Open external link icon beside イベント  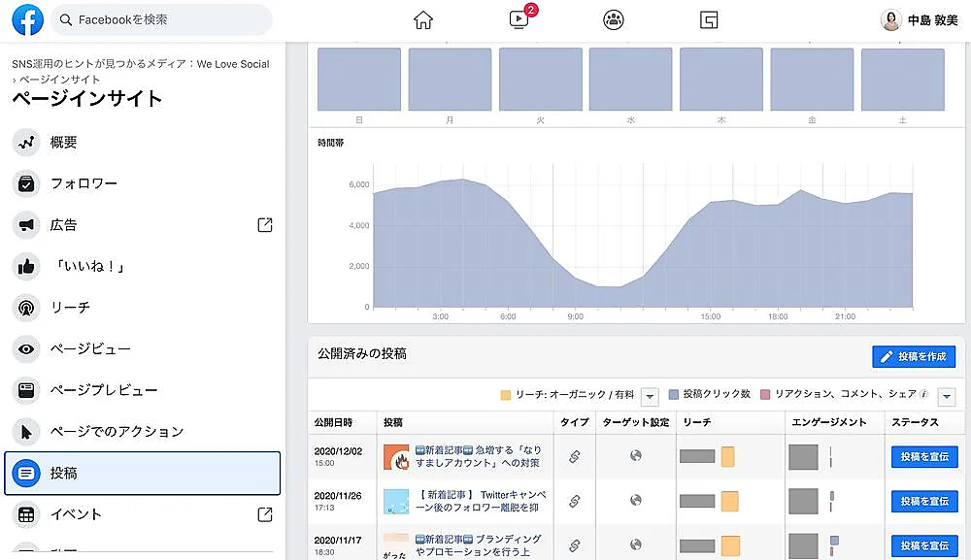coord(265,514)
